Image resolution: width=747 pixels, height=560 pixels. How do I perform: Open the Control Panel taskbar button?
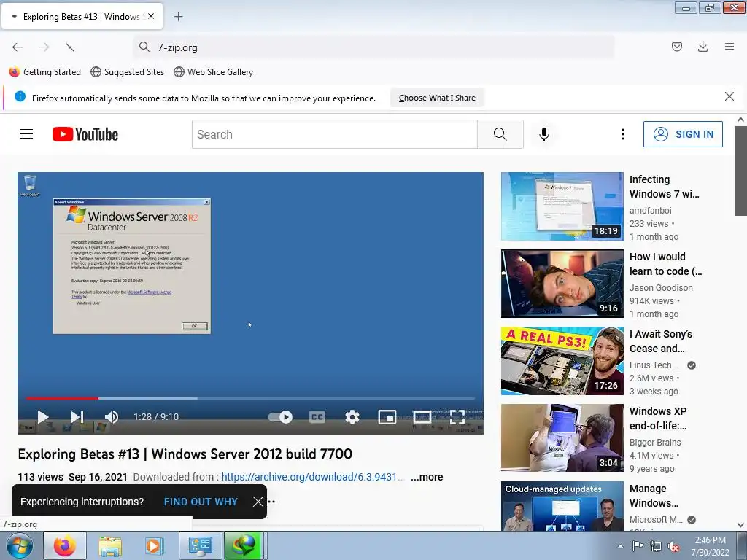tap(200, 545)
